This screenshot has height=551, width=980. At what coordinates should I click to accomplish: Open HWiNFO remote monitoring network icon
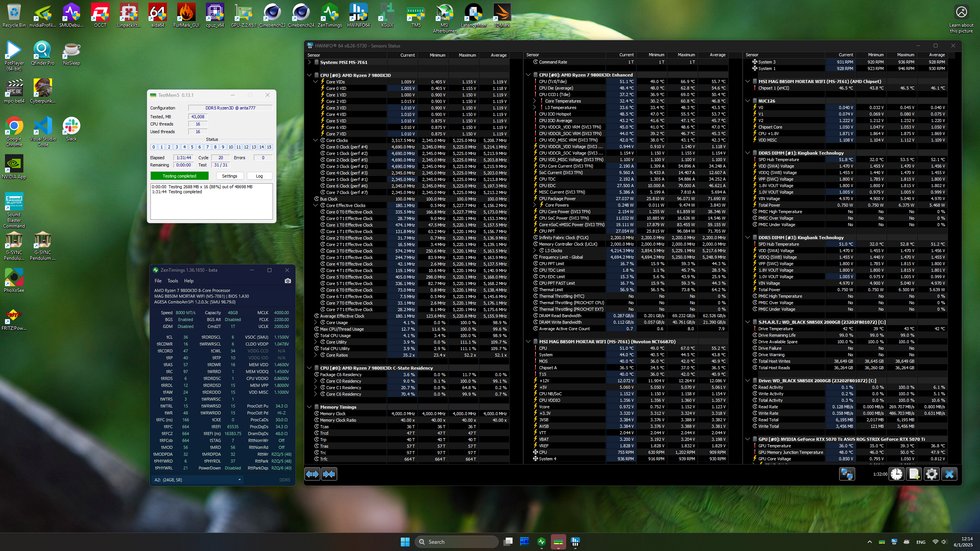point(846,474)
